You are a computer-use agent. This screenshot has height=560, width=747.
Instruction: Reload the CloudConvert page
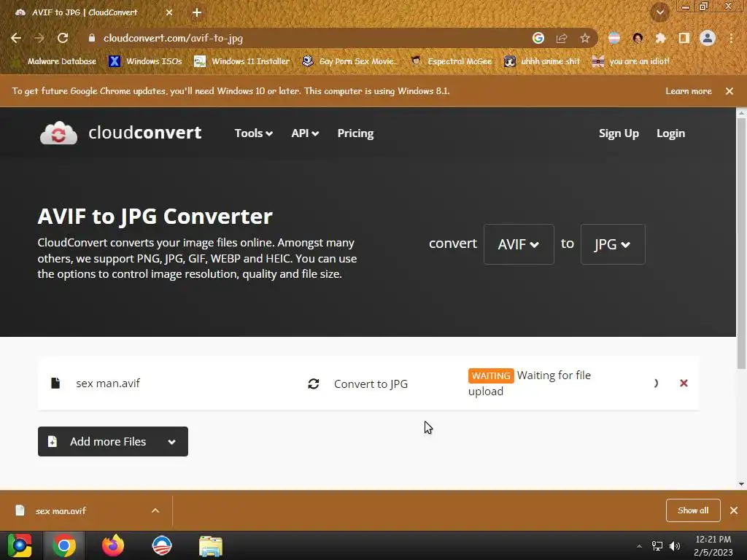63,38
